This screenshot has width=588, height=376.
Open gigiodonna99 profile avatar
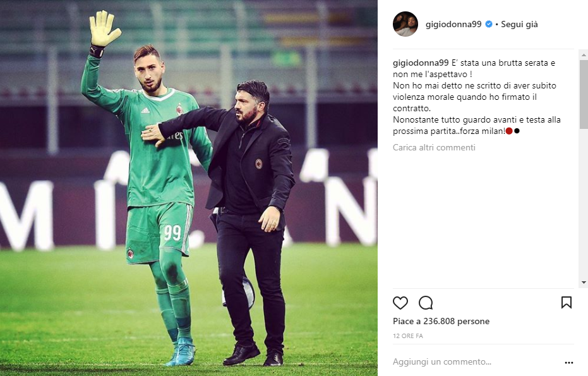tap(405, 24)
